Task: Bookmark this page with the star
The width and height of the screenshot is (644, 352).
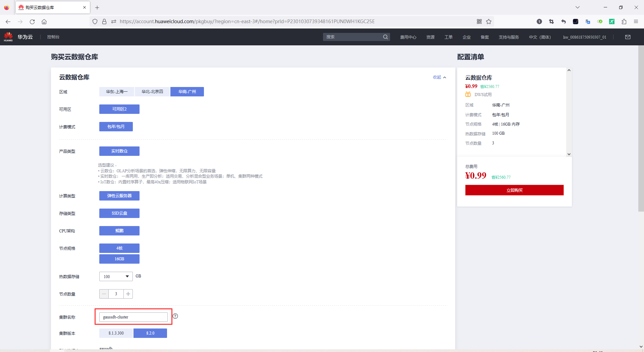Action: click(489, 21)
